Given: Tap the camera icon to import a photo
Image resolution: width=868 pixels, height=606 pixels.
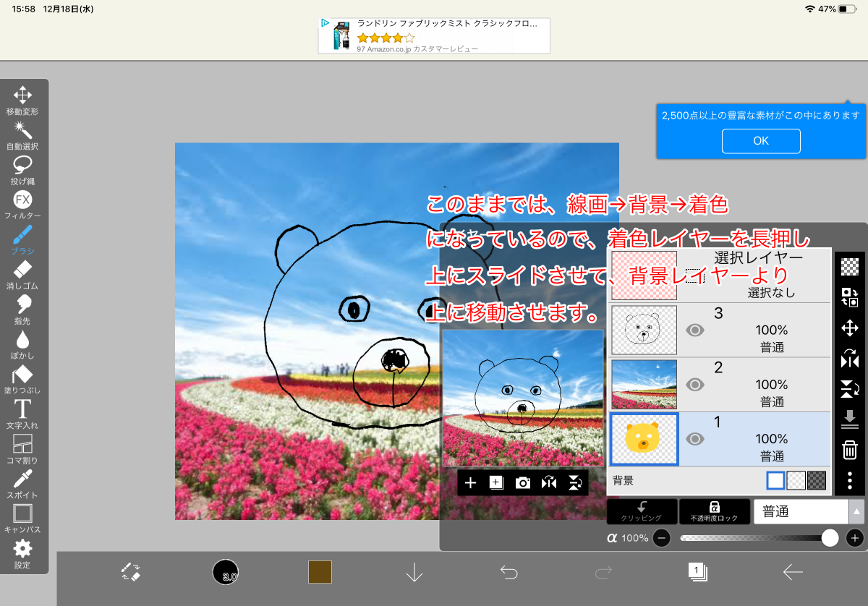Looking at the screenshot, I should pos(523,483).
